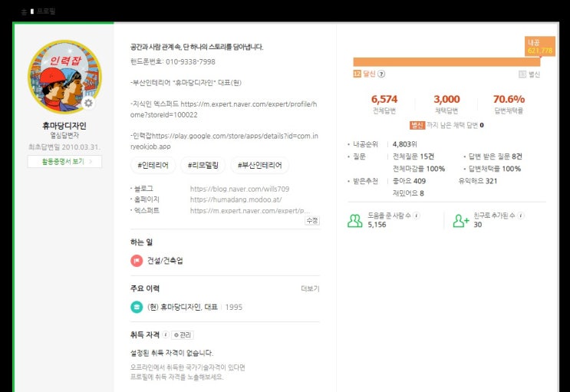Click the teal icon beside 휴마당디자인 대표
The image size is (570, 392).
coord(137,308)
